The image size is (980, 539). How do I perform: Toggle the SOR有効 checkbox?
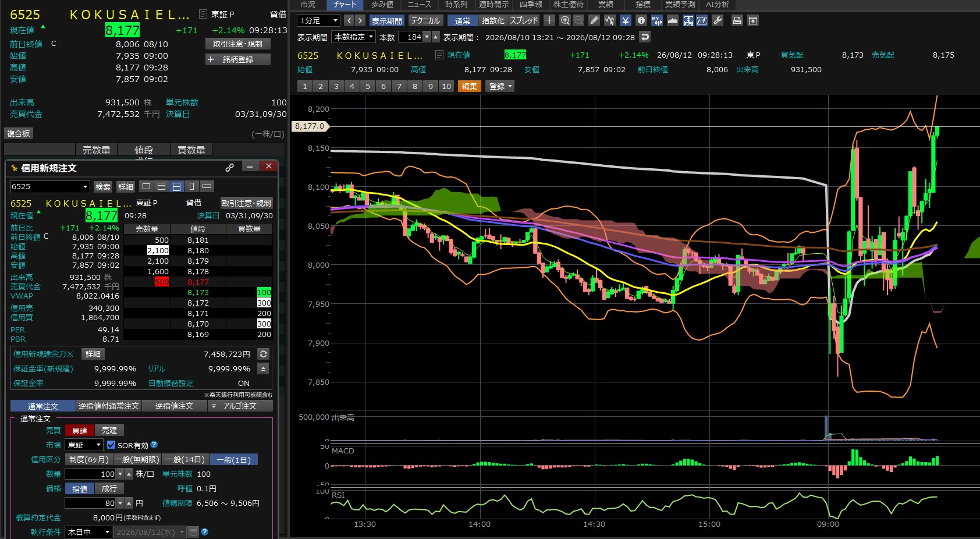(111, 445)
